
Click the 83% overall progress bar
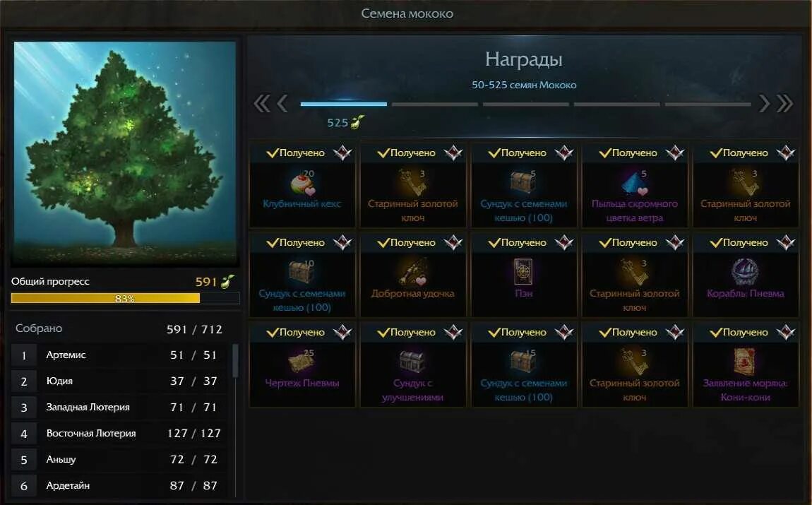click(125, 298)
